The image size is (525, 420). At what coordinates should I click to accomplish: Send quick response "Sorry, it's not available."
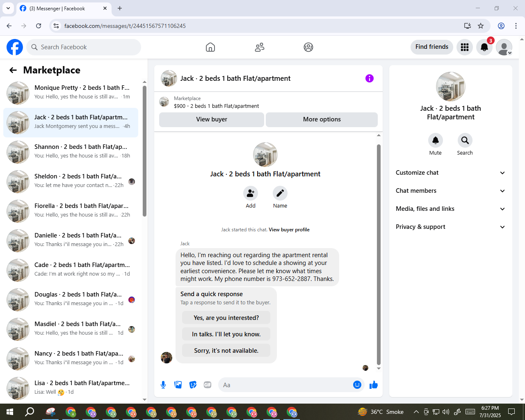coord(226,351)
